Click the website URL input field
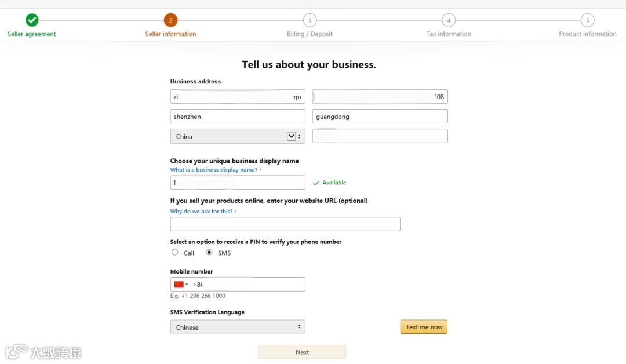Image resolution: width=626 pixels, height=364 pixels. 285,224
